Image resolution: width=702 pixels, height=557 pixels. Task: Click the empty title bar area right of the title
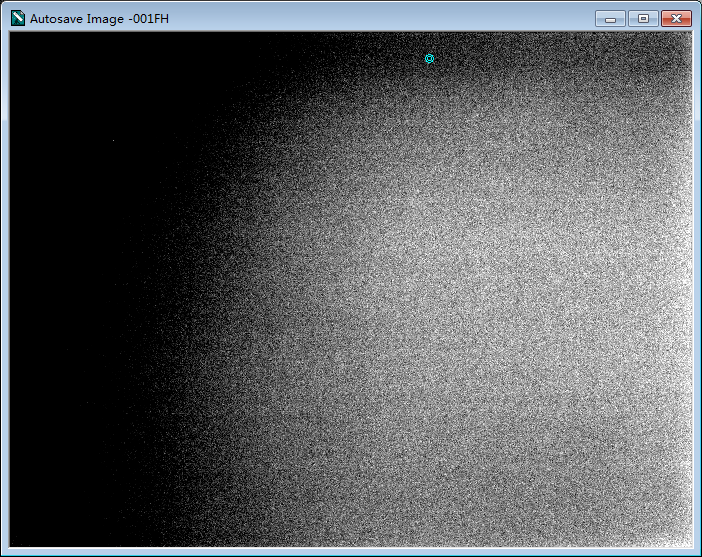click(380, 18)
